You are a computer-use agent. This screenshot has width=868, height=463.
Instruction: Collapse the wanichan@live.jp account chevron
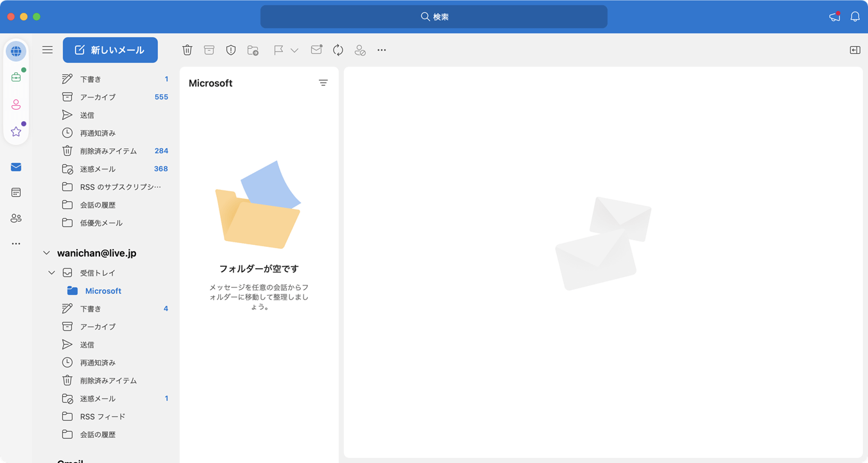(46, 253)
